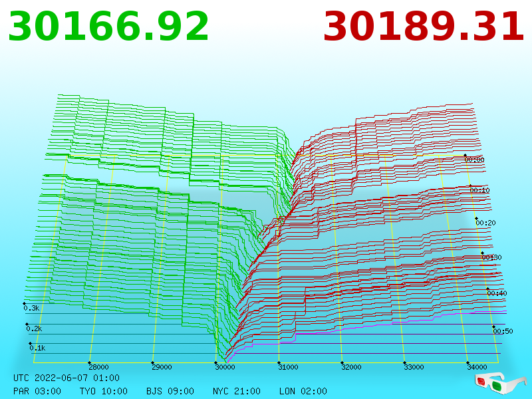
Task: Click the UTC 2022-06-07 01:00 timestamp
Action: point(66,378)
